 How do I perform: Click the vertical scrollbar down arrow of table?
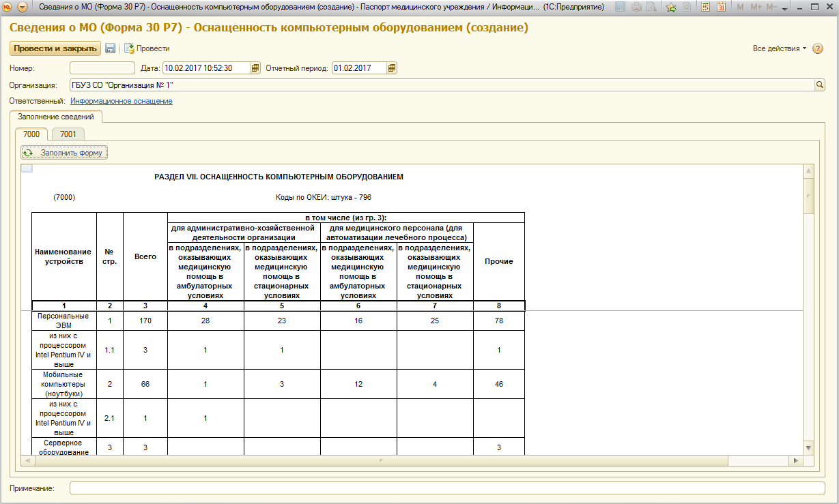click(809, 448)
